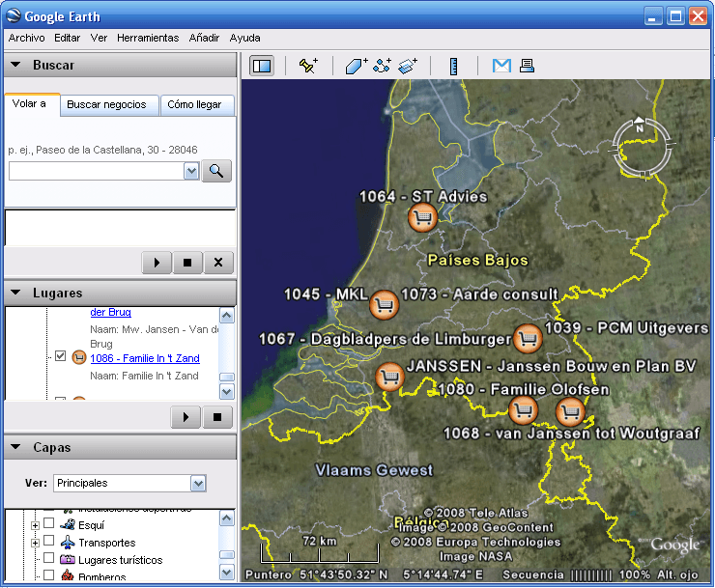Screen dimensions: 715x588
Task: Click the Familie Olofsen cart marker
Action: [x=523, y=410]
